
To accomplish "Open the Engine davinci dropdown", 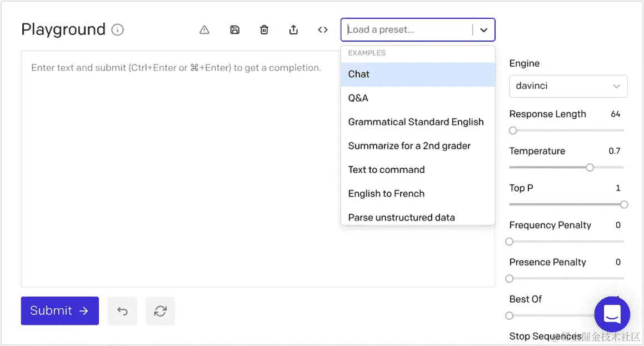I will (x=568, y=86).
